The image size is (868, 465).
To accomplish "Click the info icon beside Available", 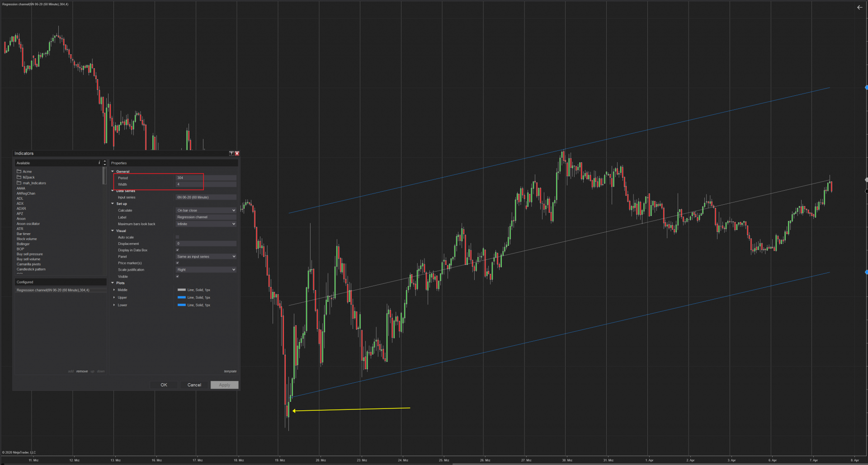I will [x=99, y=163].
